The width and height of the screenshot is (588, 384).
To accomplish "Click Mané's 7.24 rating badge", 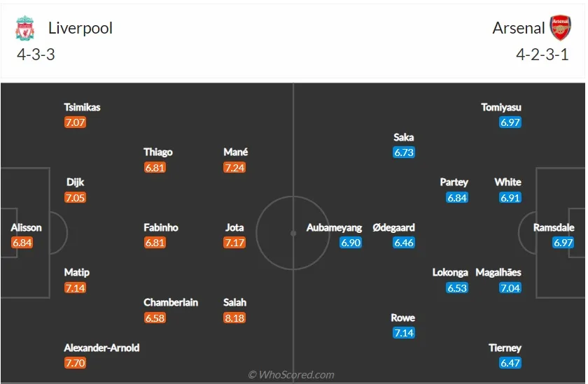I will [x=234, y=167].
